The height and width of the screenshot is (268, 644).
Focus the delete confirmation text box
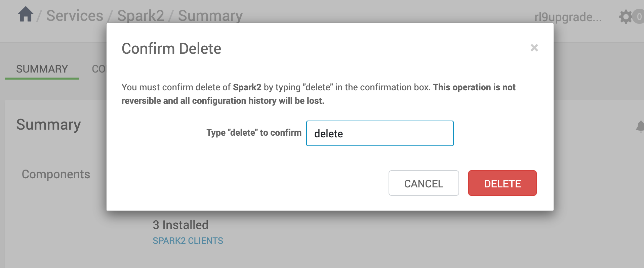click(x=380, y=133)
